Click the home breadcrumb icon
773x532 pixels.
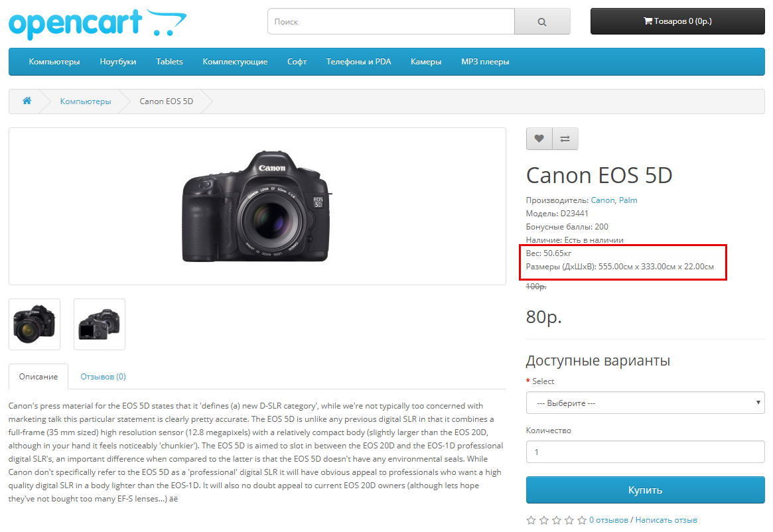[x=27, y=101]
